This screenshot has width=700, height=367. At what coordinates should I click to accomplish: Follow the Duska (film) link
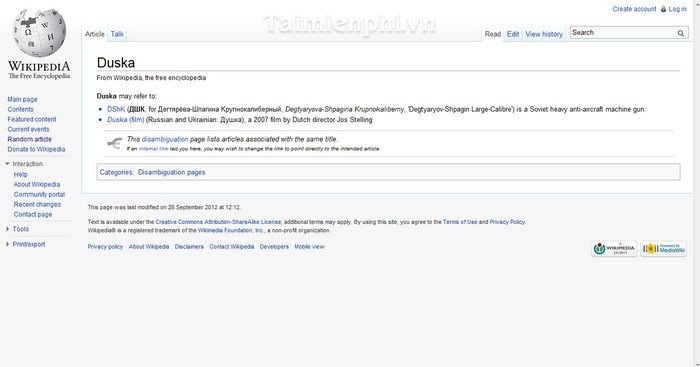(x=126, y=120)
